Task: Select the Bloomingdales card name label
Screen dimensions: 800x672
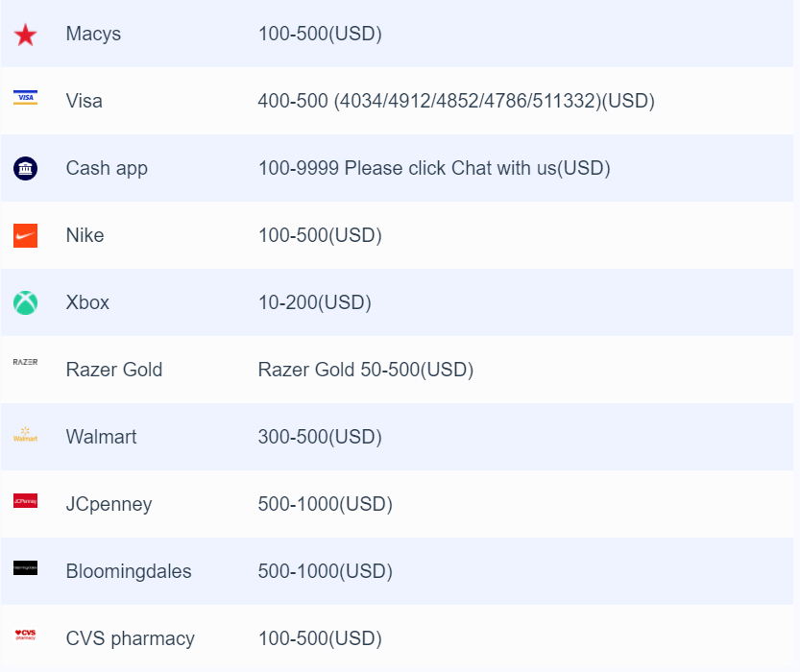Action: [129, 571]
